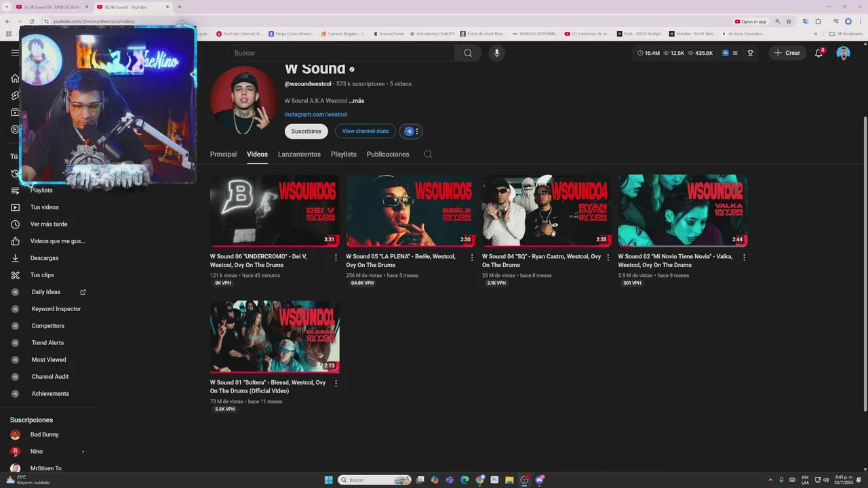Open WSOUND02 Mi Novio Tiene Novia thumbnail
Image resolution: width=868 pixels, height=488 pixels.
pos(683,211)
